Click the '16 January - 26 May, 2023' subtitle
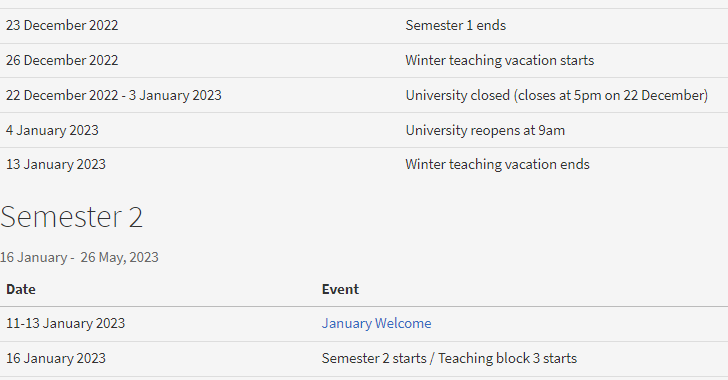728x380 pixels. tap(79, 257)
